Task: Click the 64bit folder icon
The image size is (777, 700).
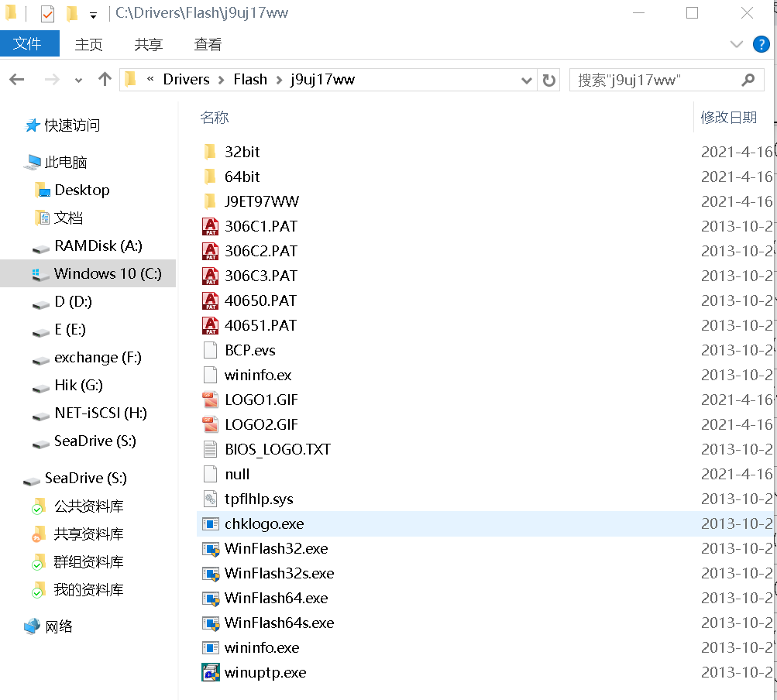Action: 210,177
